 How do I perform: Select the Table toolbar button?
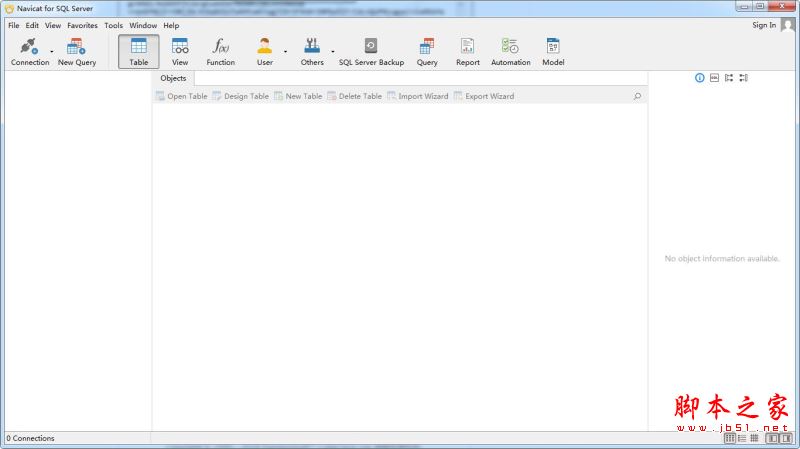(138, 52)
